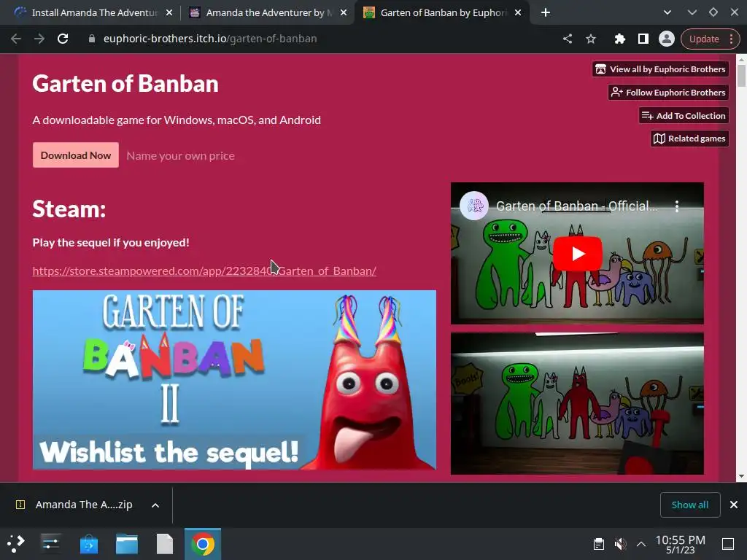
Task: Click View all by Euphoric Brothers
Action: (660, 69)
